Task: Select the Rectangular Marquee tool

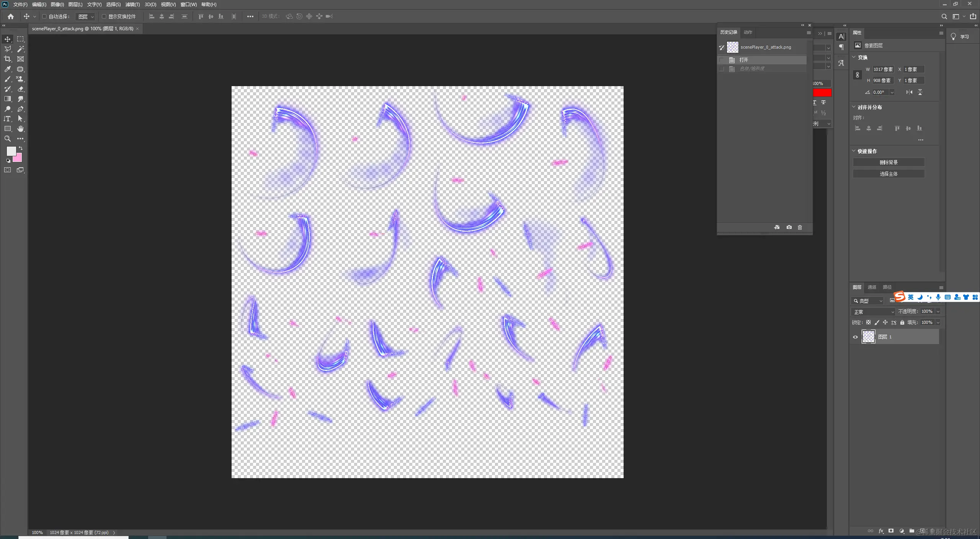Action: [x=20, y=39]
